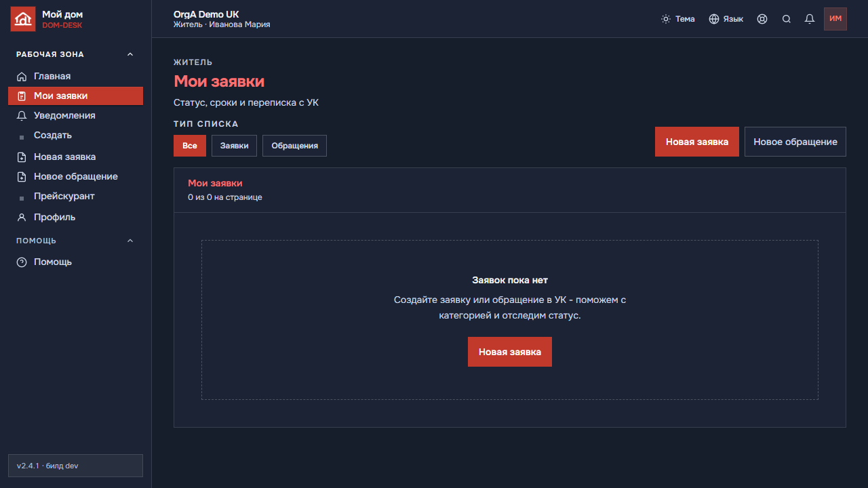Click the top-right Новое обращение button

point(795,142)
